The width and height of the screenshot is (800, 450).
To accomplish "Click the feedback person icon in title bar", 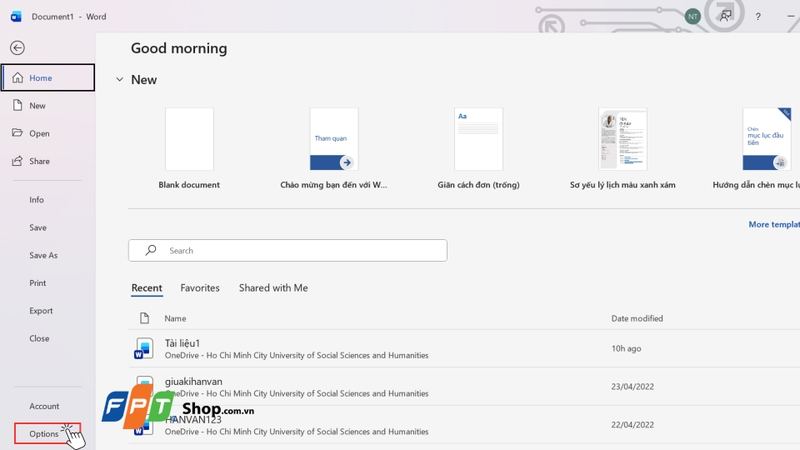I will (x=725, y=16).
